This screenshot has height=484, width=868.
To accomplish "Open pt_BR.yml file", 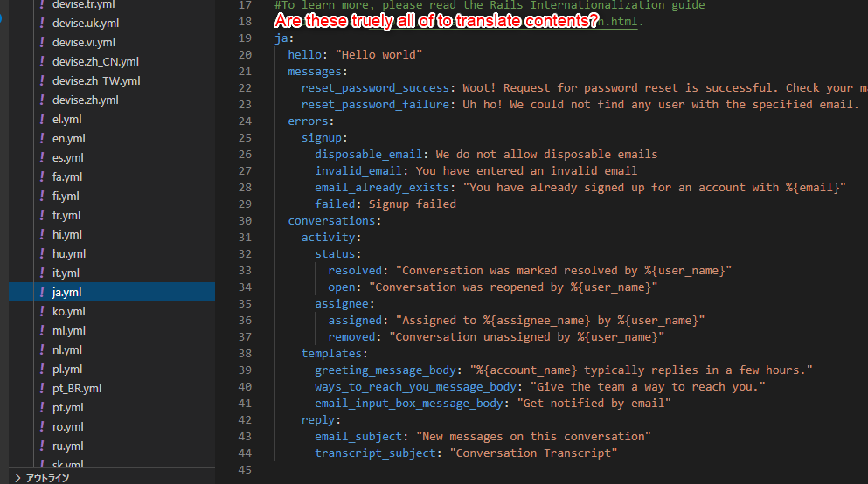I will (77, 388).
